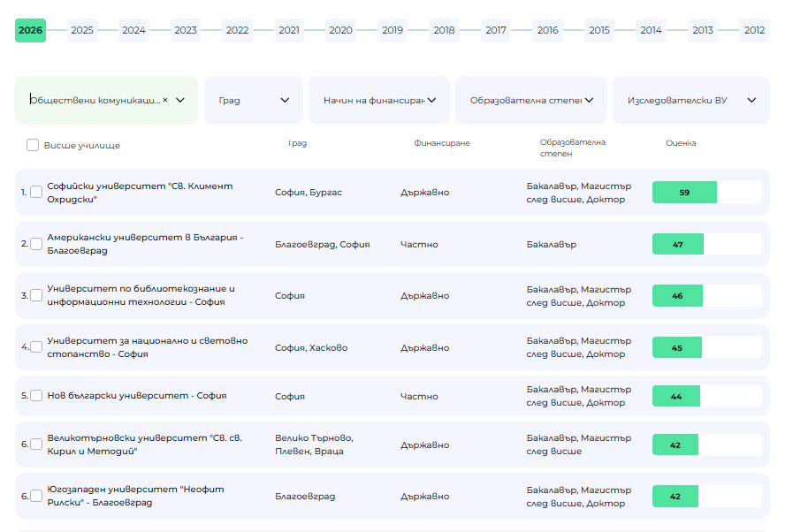808x532 pixels.
Task: Open Великотърновски университет "Св. св. Кирил и Методий"
Action: 145,445
